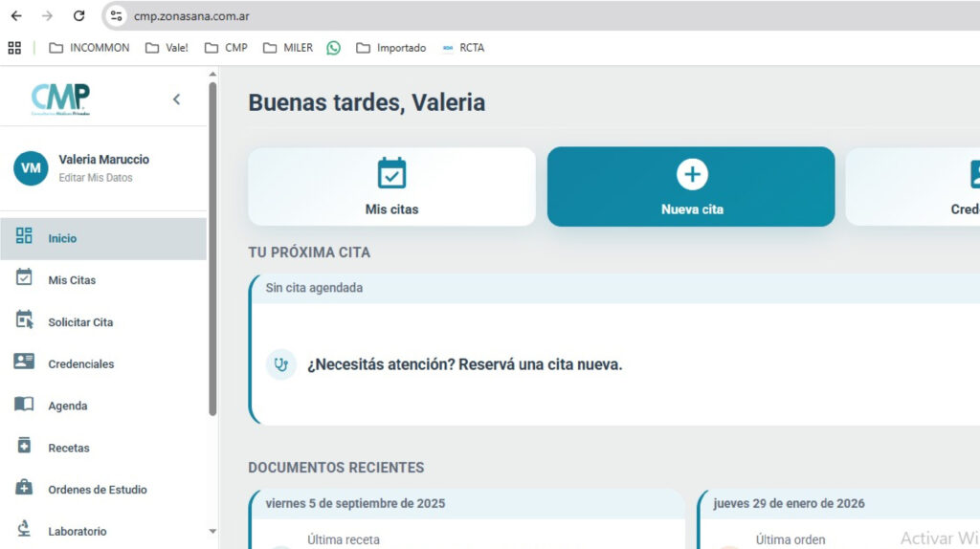Open the Mis citas card button

click(391, 187)
